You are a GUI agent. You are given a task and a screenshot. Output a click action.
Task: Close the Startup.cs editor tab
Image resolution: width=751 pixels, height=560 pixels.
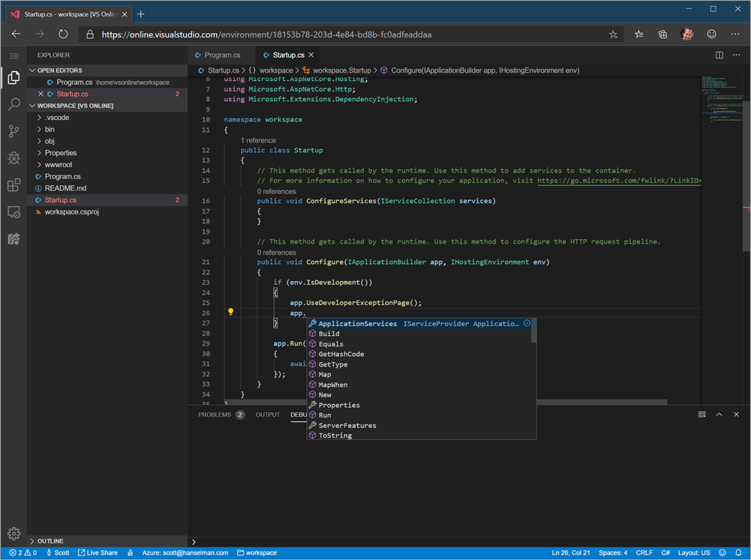pos(311,55)
